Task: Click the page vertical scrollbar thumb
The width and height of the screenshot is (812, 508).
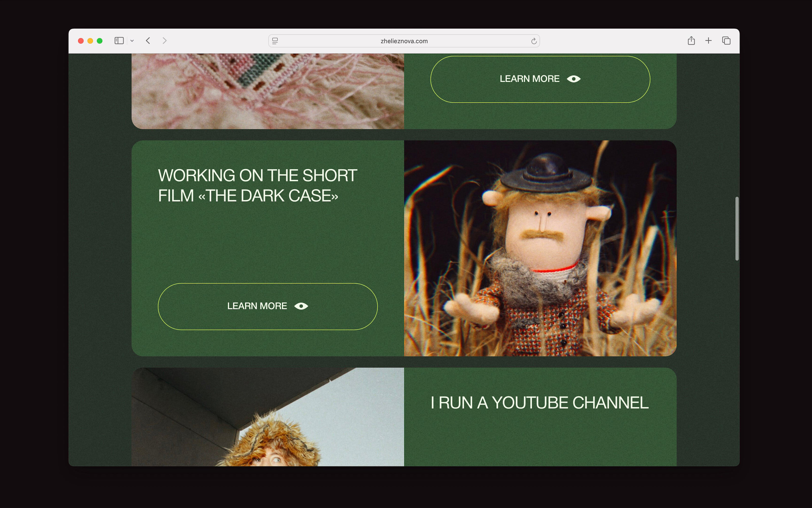Action: pos(737,228)
